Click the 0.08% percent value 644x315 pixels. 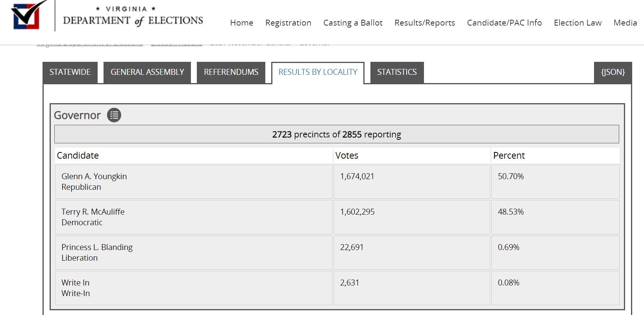tap(509, 283)
